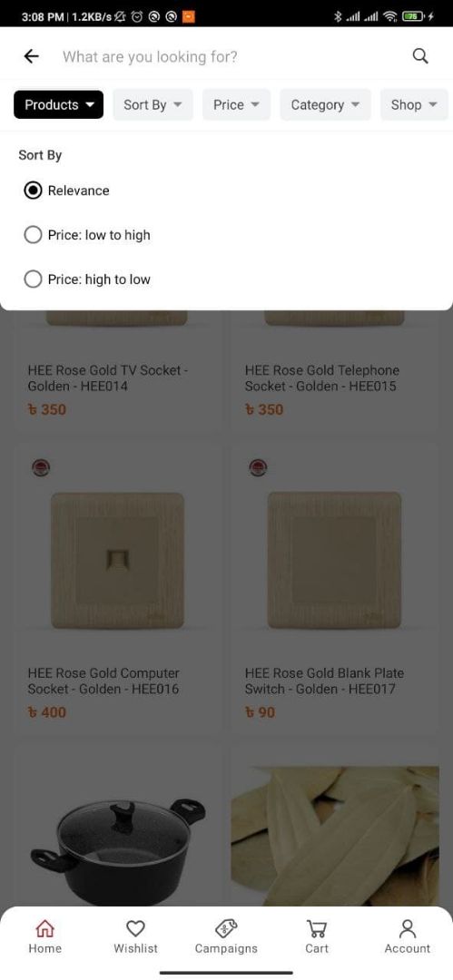Open Cart icon in bottom bar
The width and height of the screenshot is (453, 980).
tap(317, 928)
